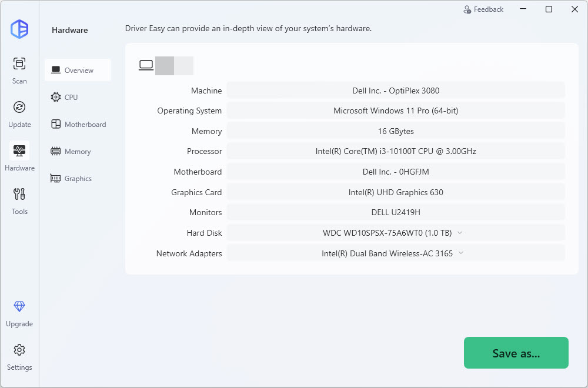
Task: Click the laptop computer icon
Action: (x=146, y=65)
